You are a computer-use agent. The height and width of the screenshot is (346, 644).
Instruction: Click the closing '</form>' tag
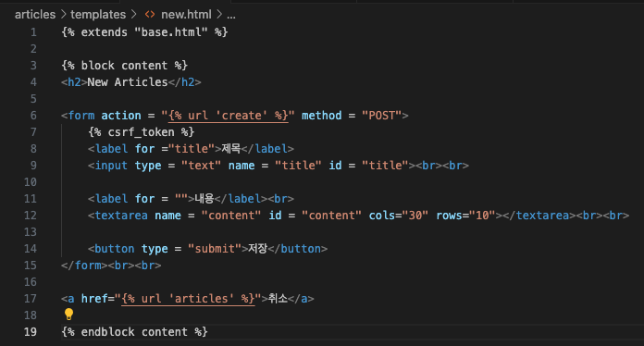point(84,266)
